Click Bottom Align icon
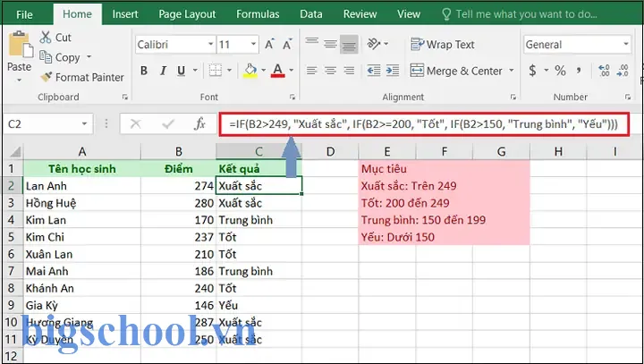 [349, 45]
